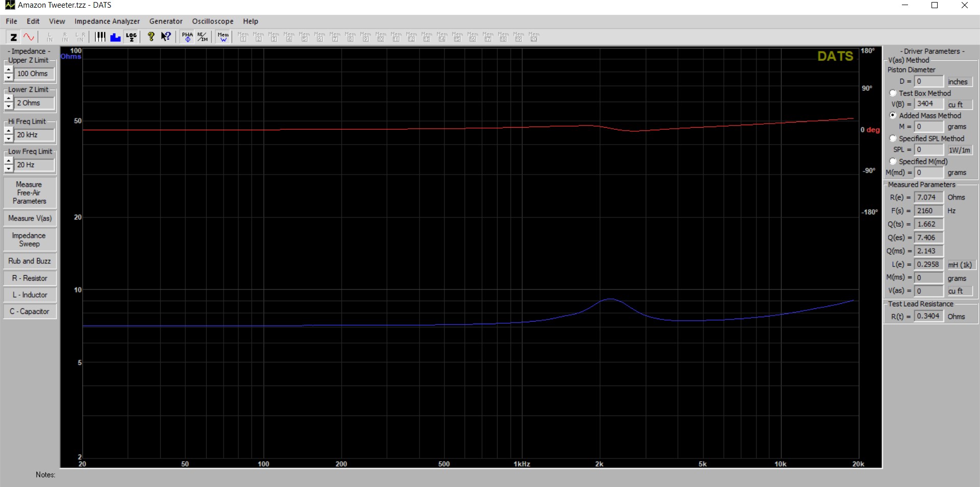This screenshot has height=487, width=980.
Task: Click Measure Free-Air Parameters button
Action: (x=30, y=192)
